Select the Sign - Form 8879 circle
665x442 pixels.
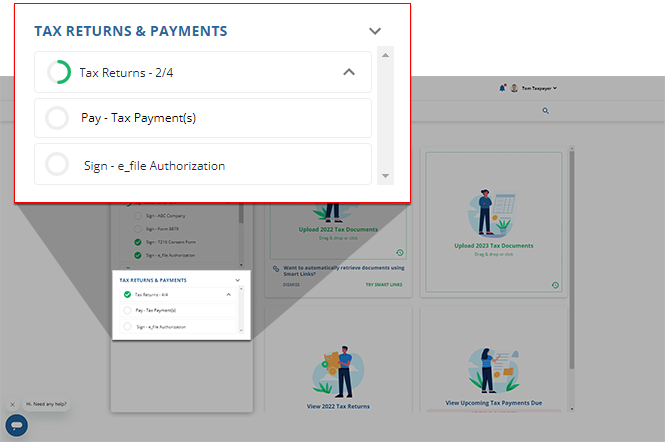[137, 229]
